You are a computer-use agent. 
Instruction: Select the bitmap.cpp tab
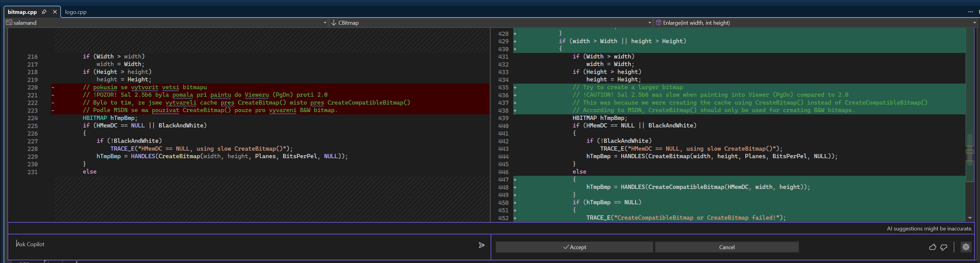coord(22,12)
